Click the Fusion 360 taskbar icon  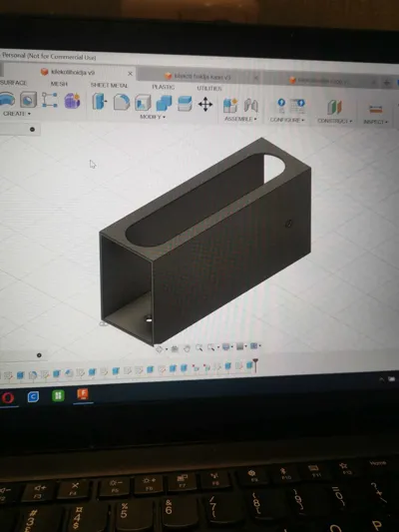coord(83,394)
